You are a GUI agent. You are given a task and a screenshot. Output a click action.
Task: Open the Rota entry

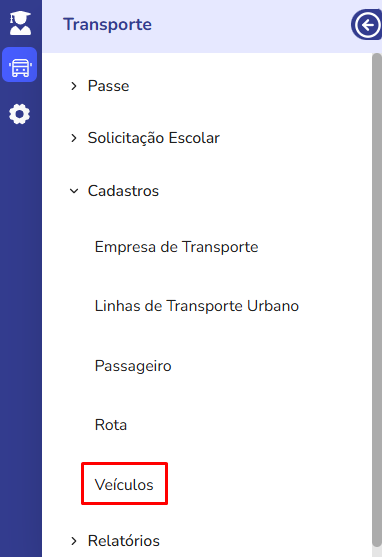tap(111, 425)
